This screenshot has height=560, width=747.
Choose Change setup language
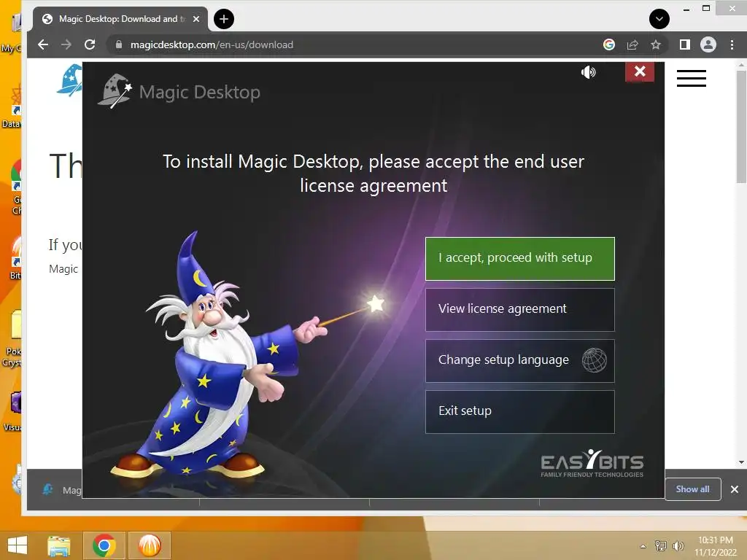(x=519, y=360)
